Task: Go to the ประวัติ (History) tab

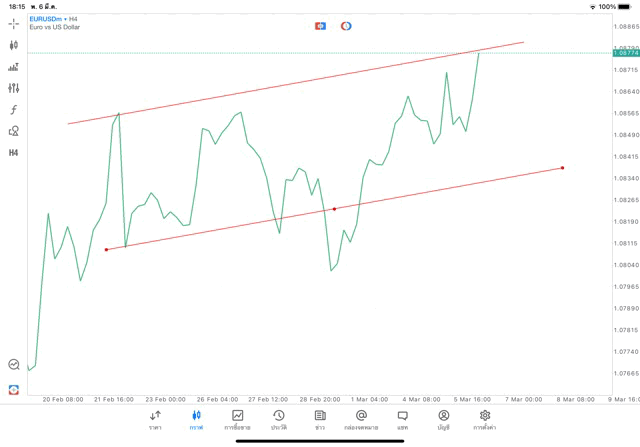Action: (278, 419)
